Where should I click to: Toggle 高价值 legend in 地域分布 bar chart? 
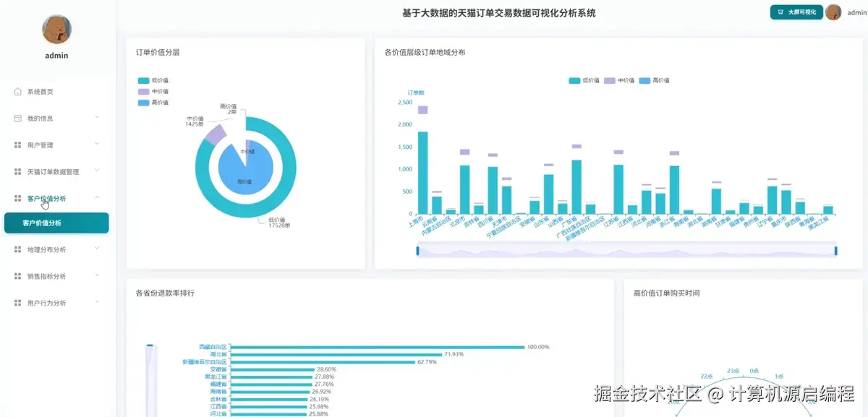click(654, 80)
